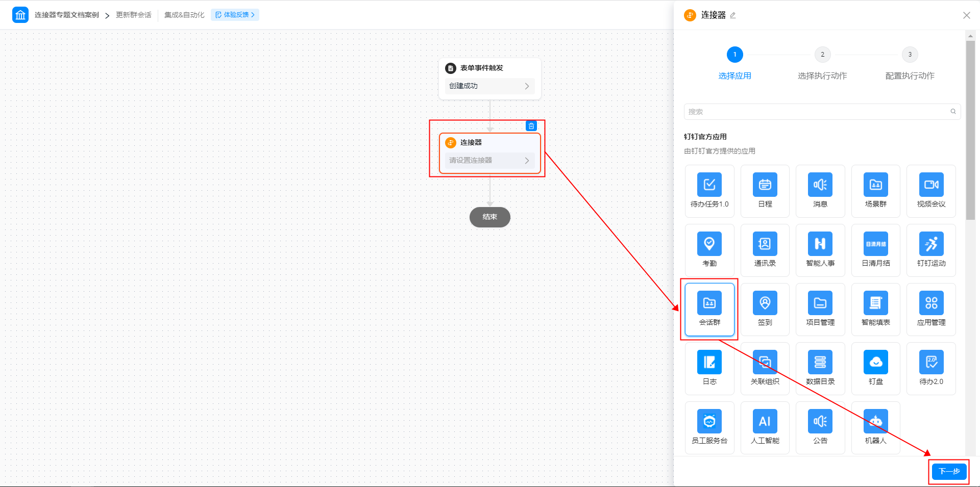Viewport: 980px width, 487px height.
Task: Close the connector side panel
Action: point(966,15)
